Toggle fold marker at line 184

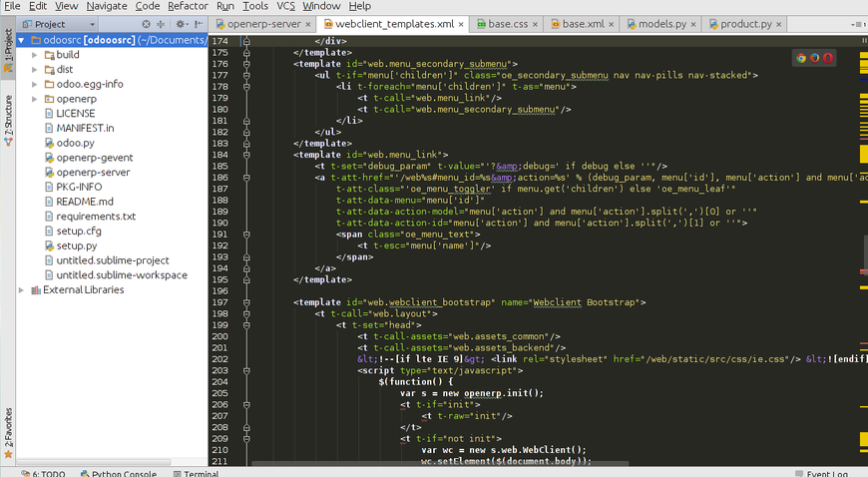(x=246, y=155)
